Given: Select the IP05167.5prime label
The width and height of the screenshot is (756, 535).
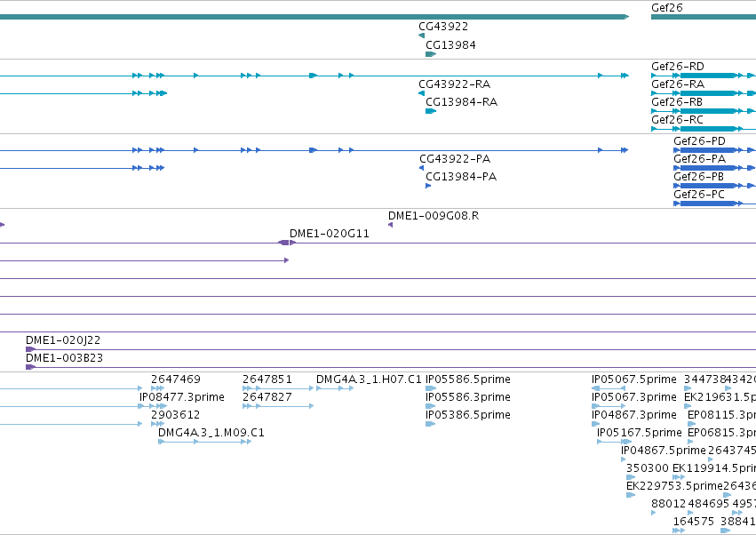Looking at the screenshot, I should 640,433.
